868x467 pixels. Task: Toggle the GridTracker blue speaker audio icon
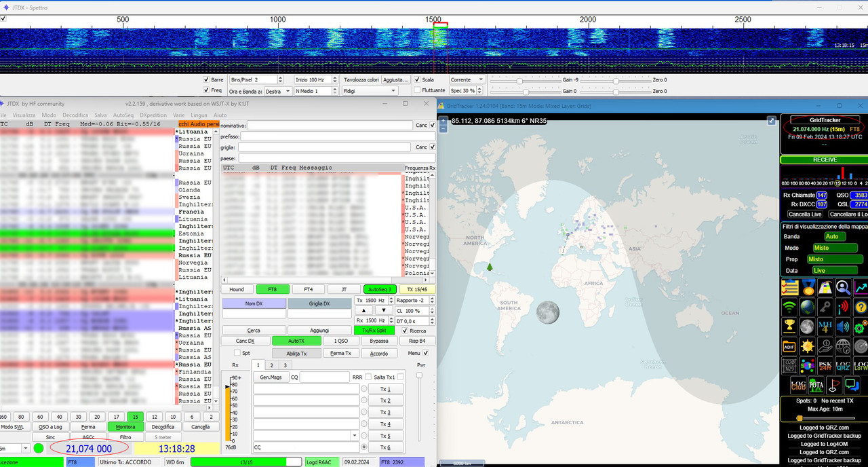[843, 327]
